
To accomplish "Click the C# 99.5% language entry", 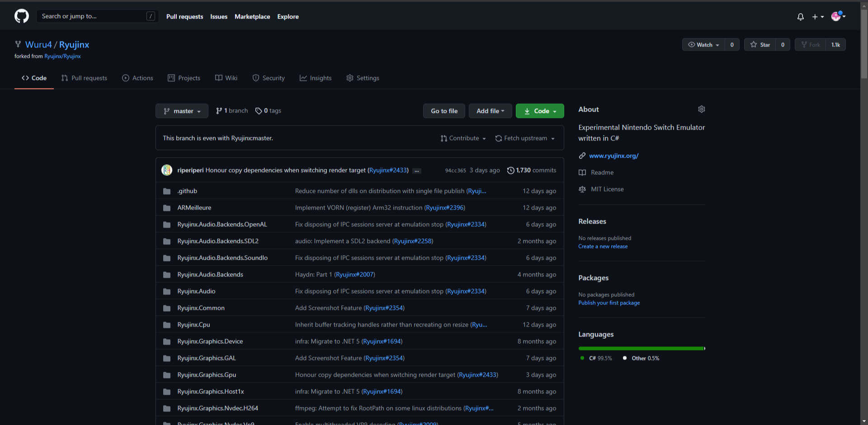I will [x=596, y=358].
